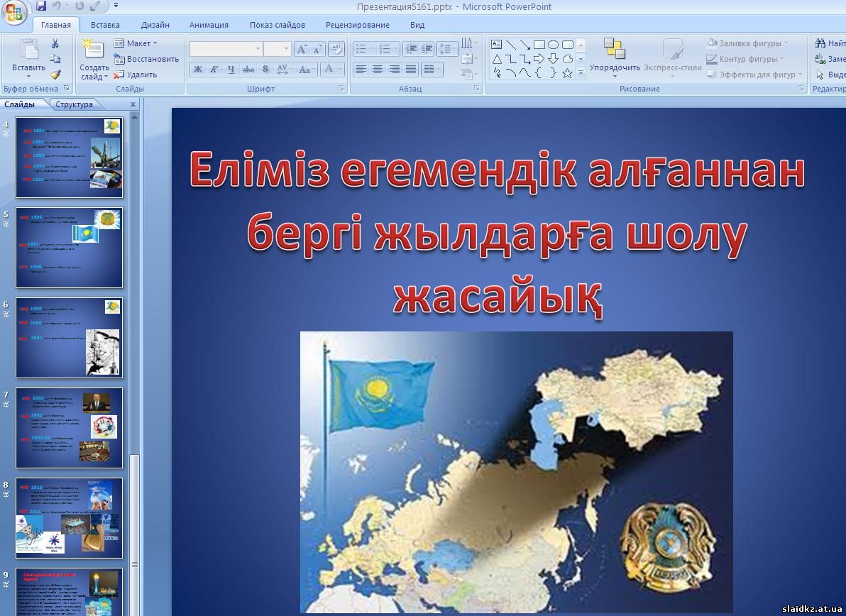Click the Undo arrow in quick access toolbar
Image resolution: width=846 pixels, height=616 pixels.
(57, 6)
